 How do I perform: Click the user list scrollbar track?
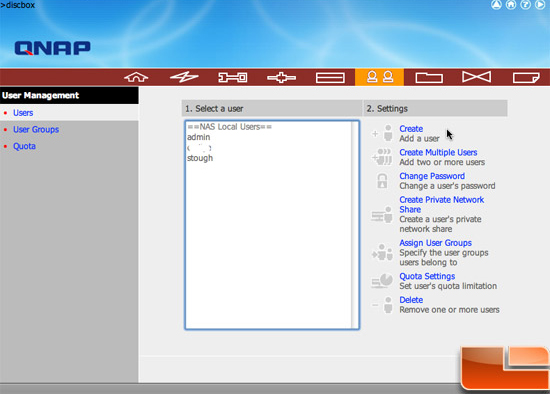click(355, 225)
